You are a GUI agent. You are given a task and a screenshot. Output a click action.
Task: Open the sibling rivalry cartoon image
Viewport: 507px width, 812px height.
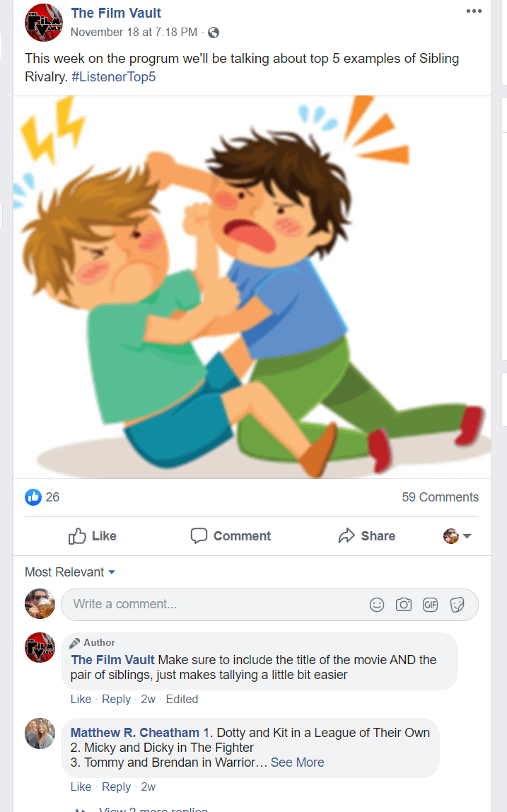pyautogui.click(x=252, y=287)
